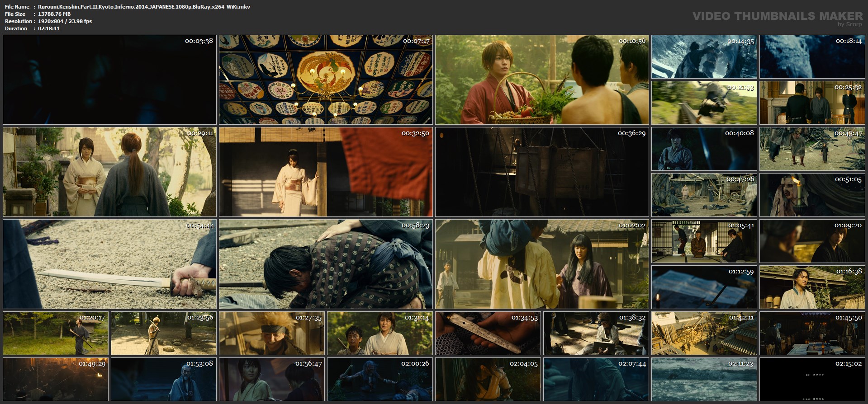Click the file name ending in WiKi.mkv
Screen dimensions: 868x404
[144, 7]
